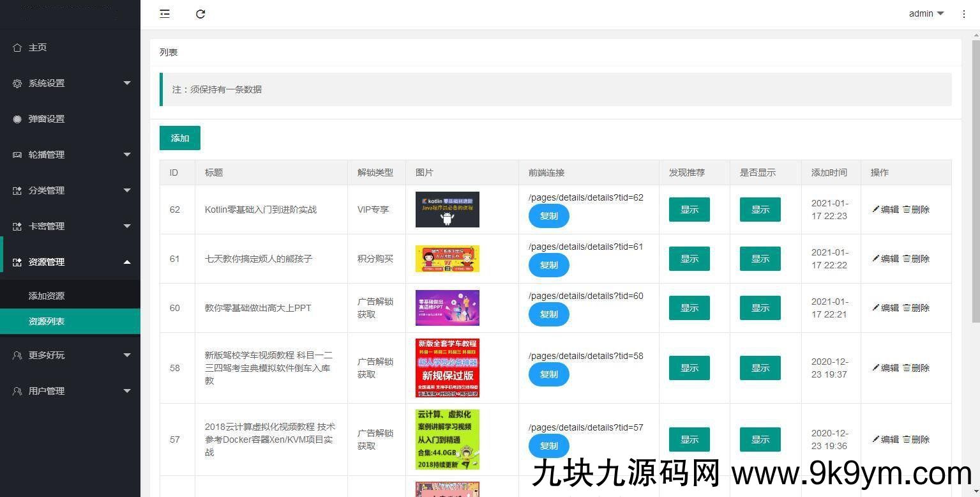
Task: Collapse the sidebar with the menu fold icon
Action: click(x=165, y=13)
